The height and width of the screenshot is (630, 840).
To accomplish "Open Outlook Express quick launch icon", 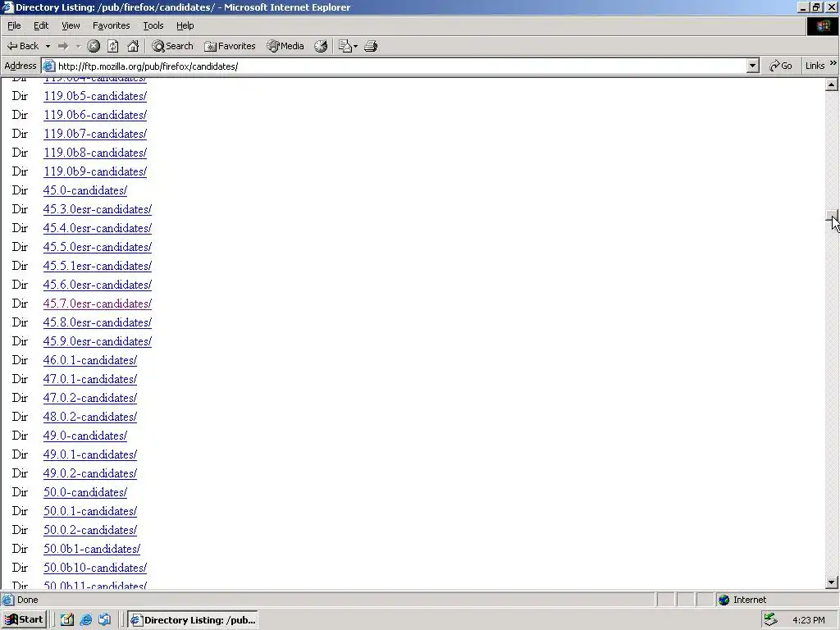I will point(104,620).
